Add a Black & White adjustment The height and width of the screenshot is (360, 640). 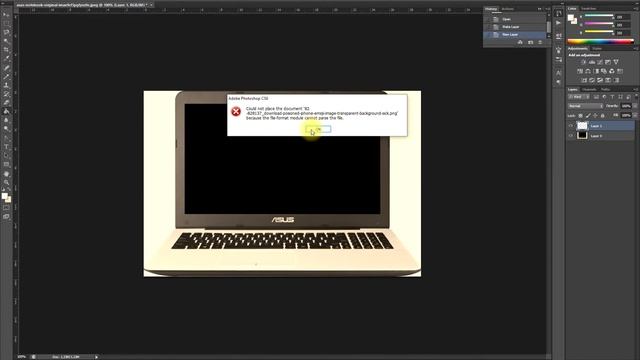(x=596, y=71)
